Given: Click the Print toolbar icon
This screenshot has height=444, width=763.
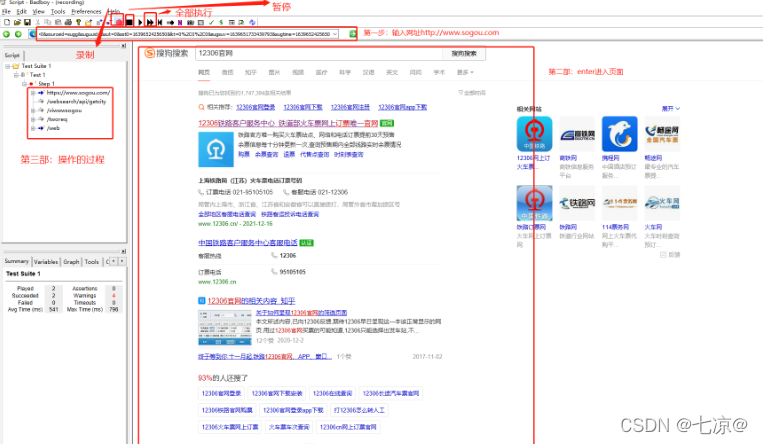Looking at the screenshot, I should coord(68,22).
